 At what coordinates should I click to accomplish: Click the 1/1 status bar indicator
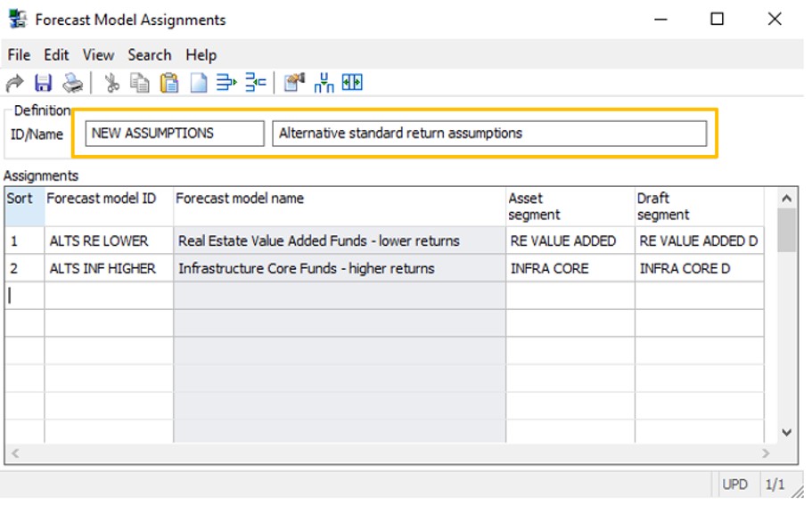775,485
